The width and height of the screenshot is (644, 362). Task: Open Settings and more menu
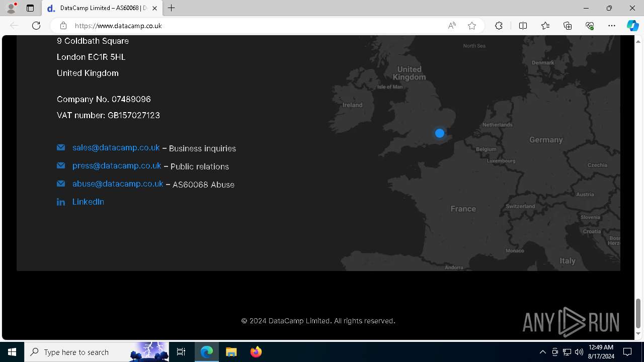point(612,26)
